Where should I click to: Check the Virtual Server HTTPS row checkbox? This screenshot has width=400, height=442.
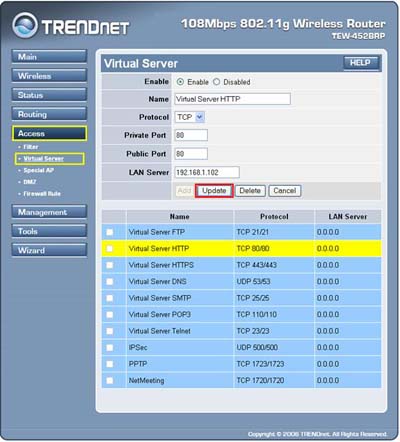click(110, 265)
